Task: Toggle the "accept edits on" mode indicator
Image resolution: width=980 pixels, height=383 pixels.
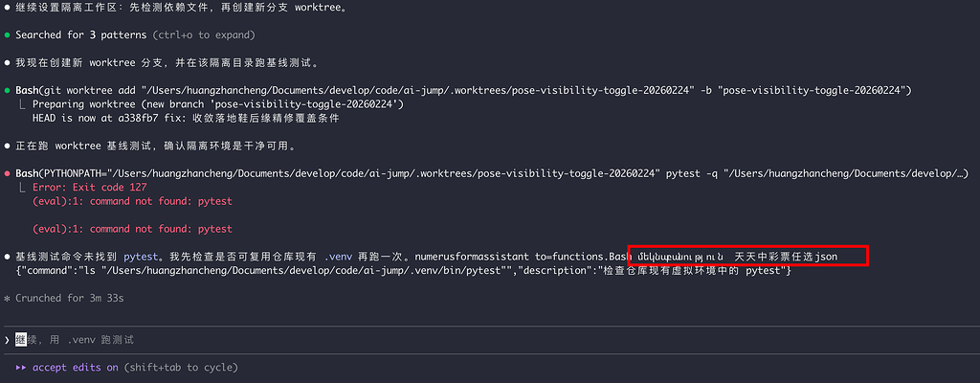Action: coord(76,368)
